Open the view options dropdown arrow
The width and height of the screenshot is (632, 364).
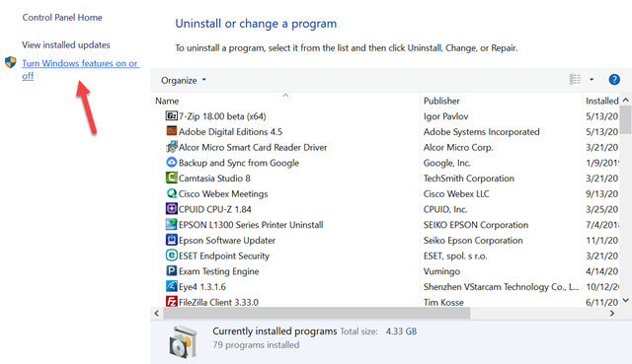click(x=592, y=80)
